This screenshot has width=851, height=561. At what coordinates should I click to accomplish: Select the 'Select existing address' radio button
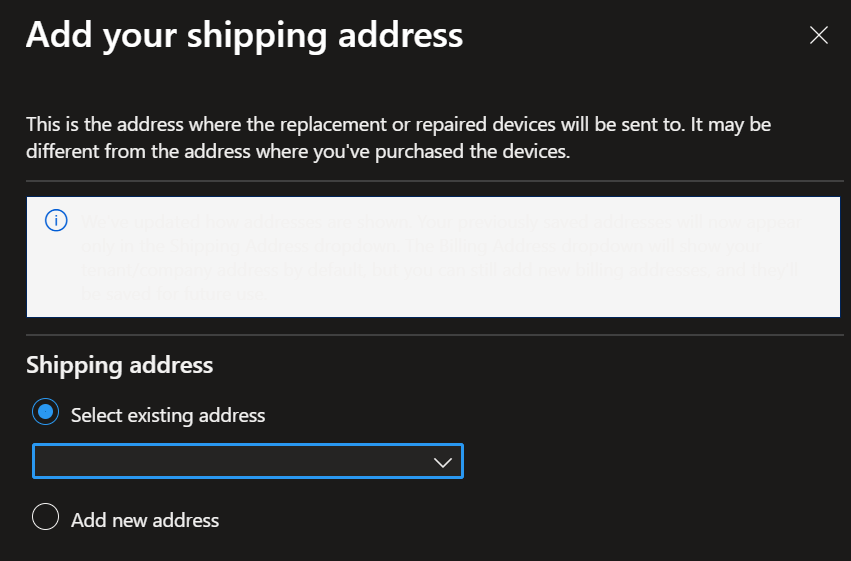click(x=46, y=413)
